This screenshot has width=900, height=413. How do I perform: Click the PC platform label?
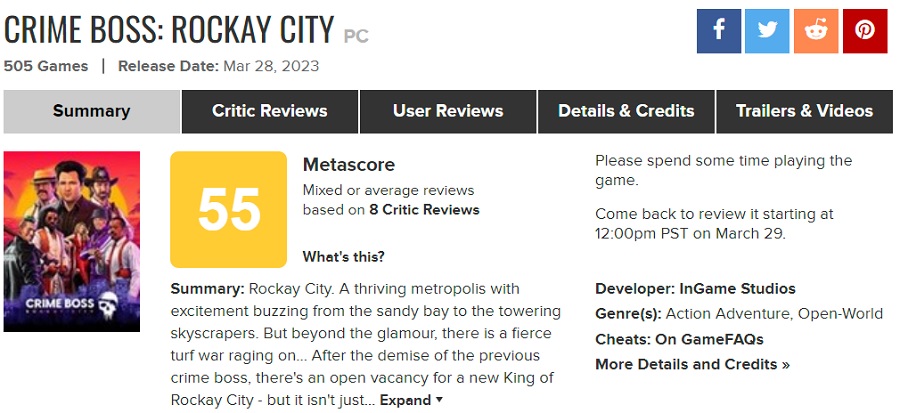356,36
